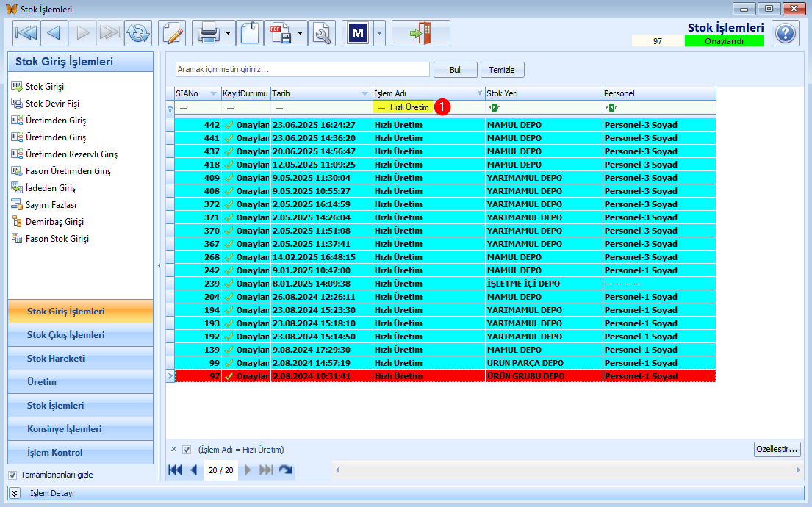This screenshot has height=507, width=812.
Task: Expand the İşlem Detayı panel
Action: (15, 493)
